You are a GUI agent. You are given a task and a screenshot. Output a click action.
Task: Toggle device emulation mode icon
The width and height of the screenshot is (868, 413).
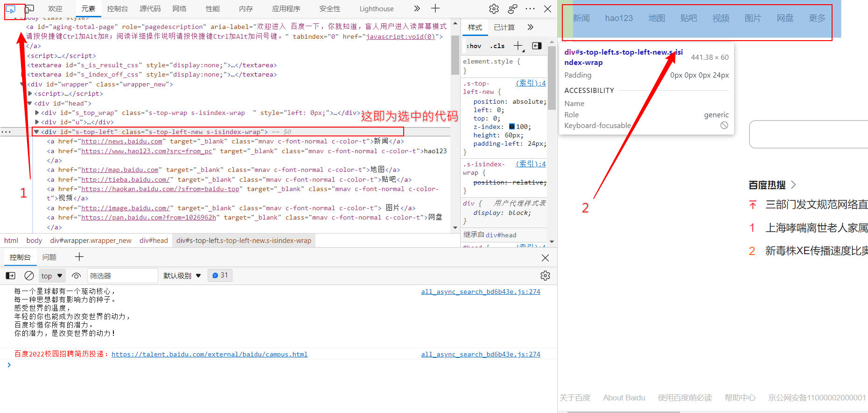pyautogui.click(x=29, y=9)
